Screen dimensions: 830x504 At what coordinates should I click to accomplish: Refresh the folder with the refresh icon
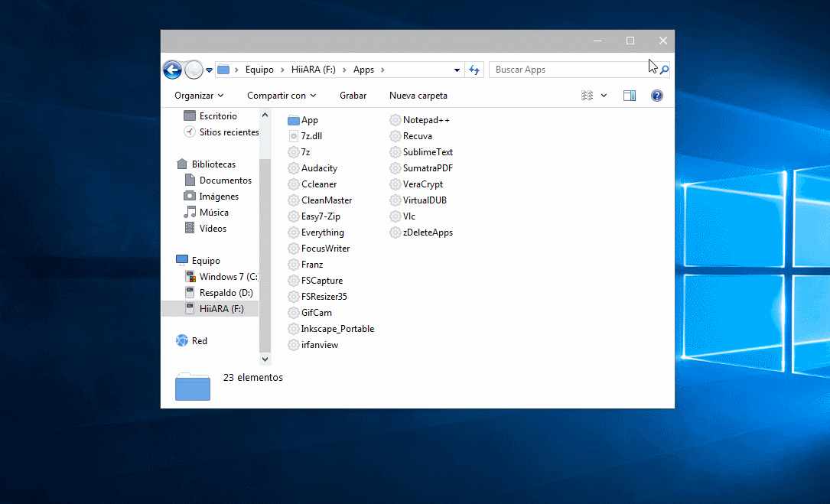(x=474, y=70)
